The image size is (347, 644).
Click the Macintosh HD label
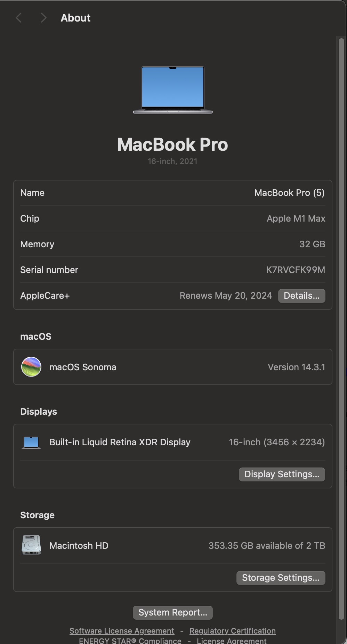pyautogui.click(x=79, y=546)
